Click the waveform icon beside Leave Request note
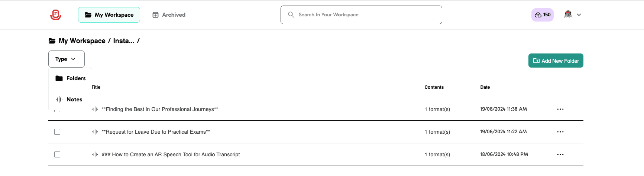Screen dimensions: 644x176 [x=95, y=132]
